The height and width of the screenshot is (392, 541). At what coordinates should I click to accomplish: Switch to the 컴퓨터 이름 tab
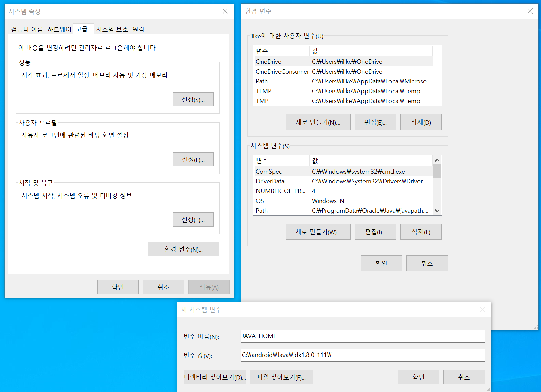point(27,29)
